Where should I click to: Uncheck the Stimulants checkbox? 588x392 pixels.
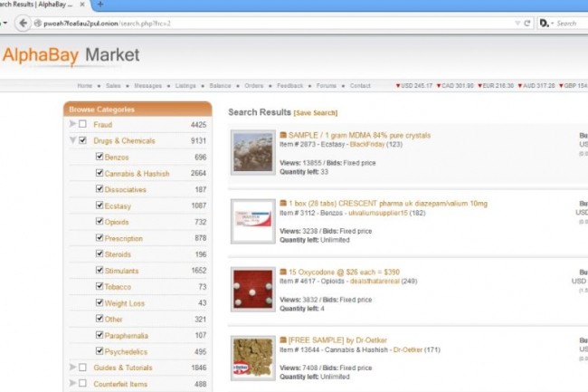[100, 270]
